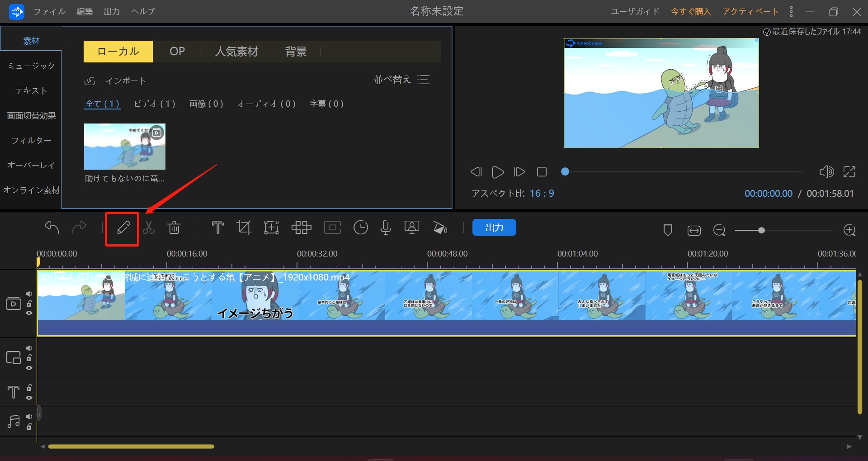
Task: Click インポート to import media
Action: pyautogui.click(x=115, y=81)
